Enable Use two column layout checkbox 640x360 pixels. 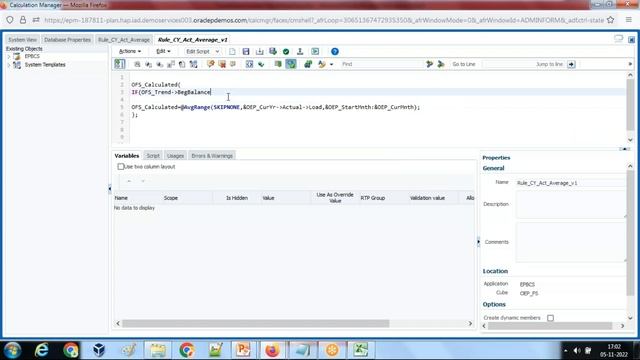click(120, 167)
